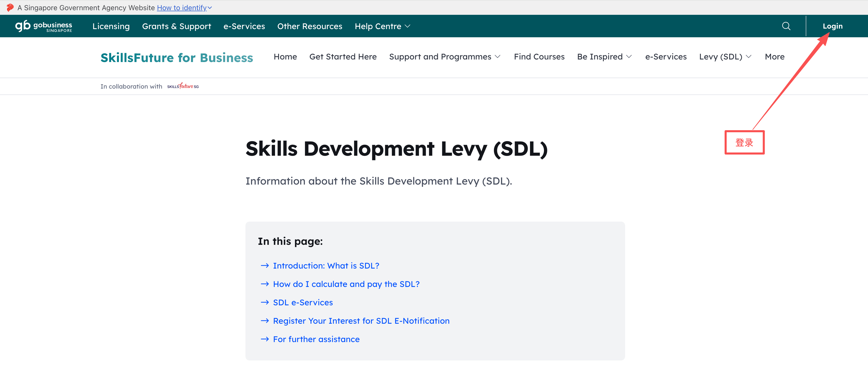
Task: Click the SkillsFuture for Business wordmark
Action: tap(177, 57)
